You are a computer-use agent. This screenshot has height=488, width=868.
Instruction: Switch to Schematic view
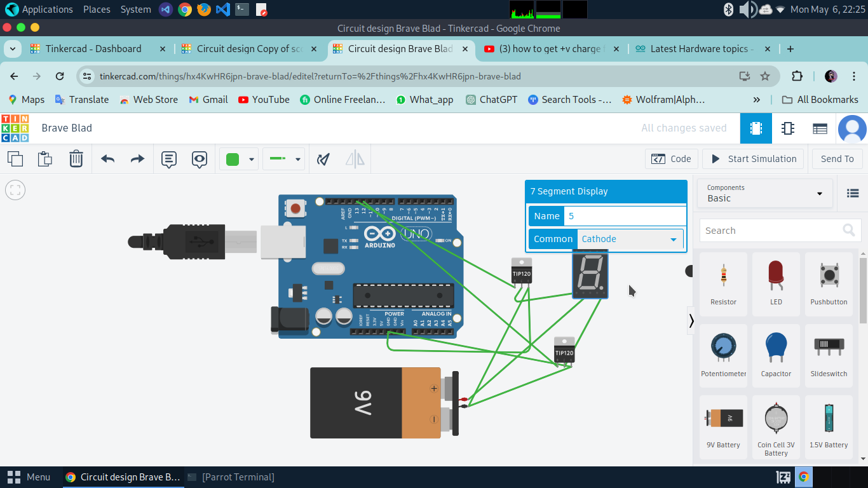(787, 128)
